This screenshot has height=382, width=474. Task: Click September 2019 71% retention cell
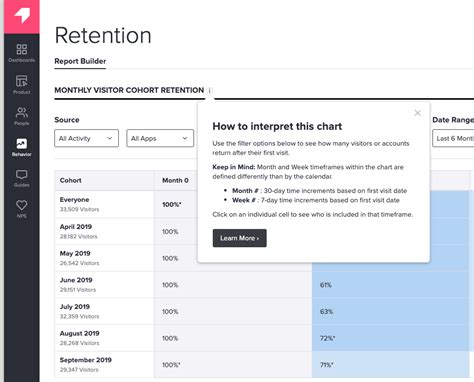tap(390, 365)
